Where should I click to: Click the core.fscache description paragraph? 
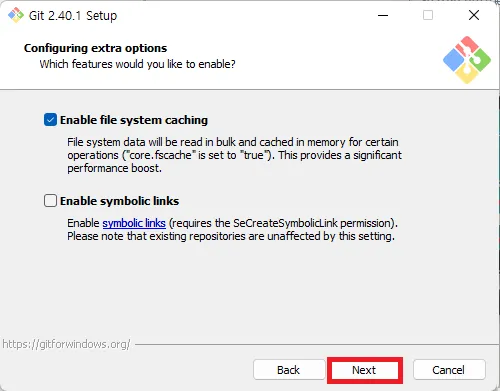click(234, 155)
